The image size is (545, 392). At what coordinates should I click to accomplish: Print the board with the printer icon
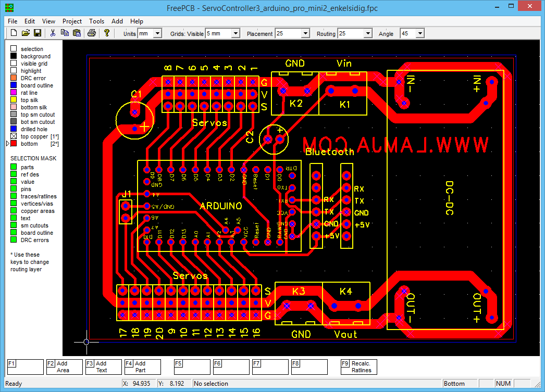92,33
